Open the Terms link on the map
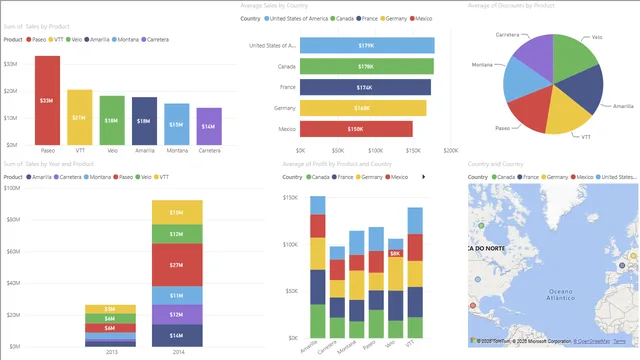The height and width of the screenshot is (360, 640). pyautogui.click(x=619, y=341)
